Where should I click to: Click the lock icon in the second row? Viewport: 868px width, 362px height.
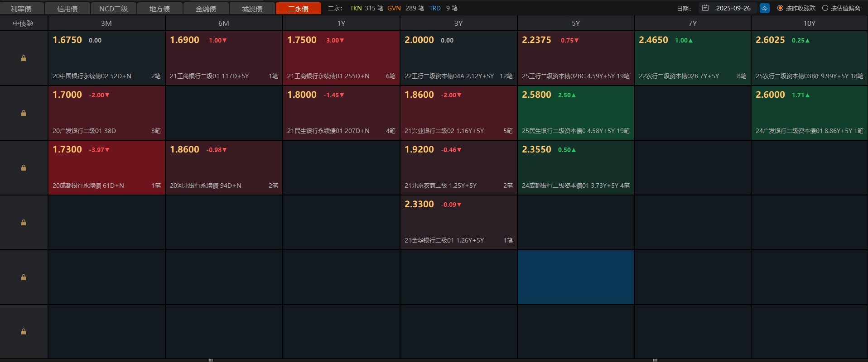(x=24, y=113)
